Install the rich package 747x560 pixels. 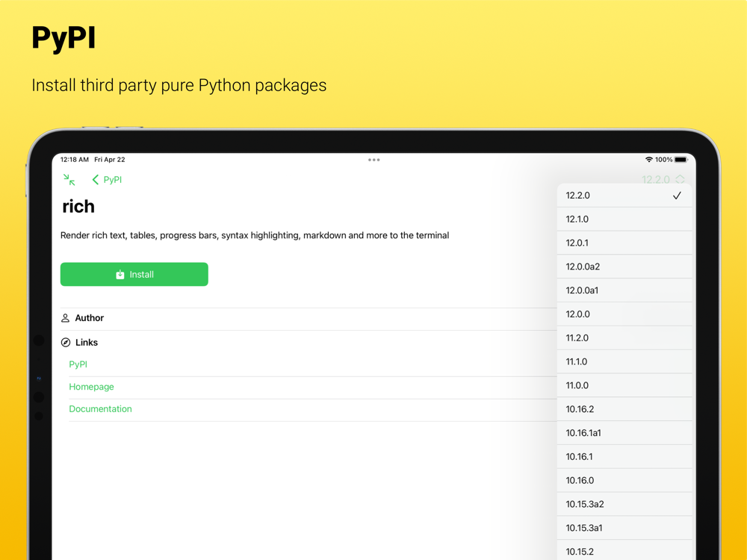[134, 274]
